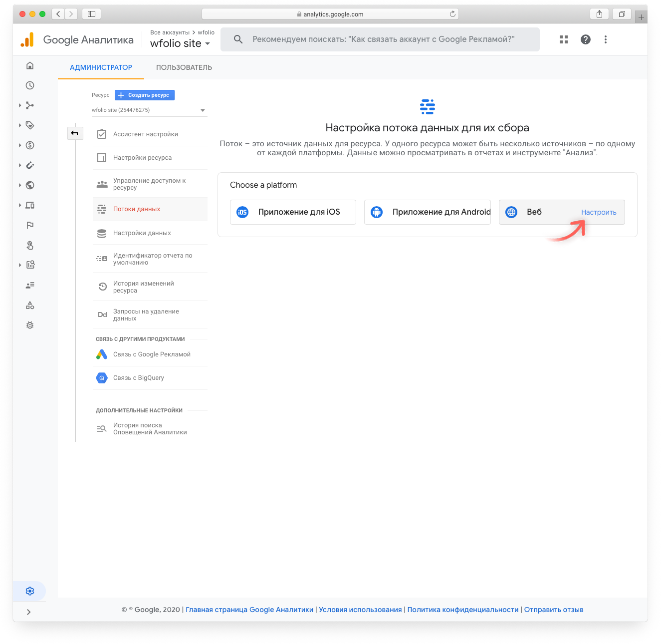This screenshot has width=661, height=644.
Task: Open the DebugView bug icon
Action: coord(30,325)
